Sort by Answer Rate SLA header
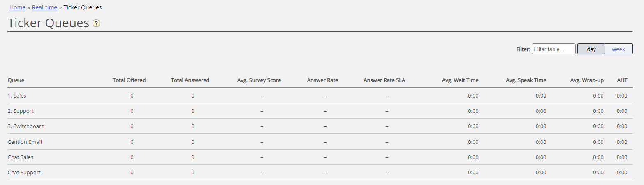The width and height of the screenshot is (644, 185). click(x=384, y=80)
